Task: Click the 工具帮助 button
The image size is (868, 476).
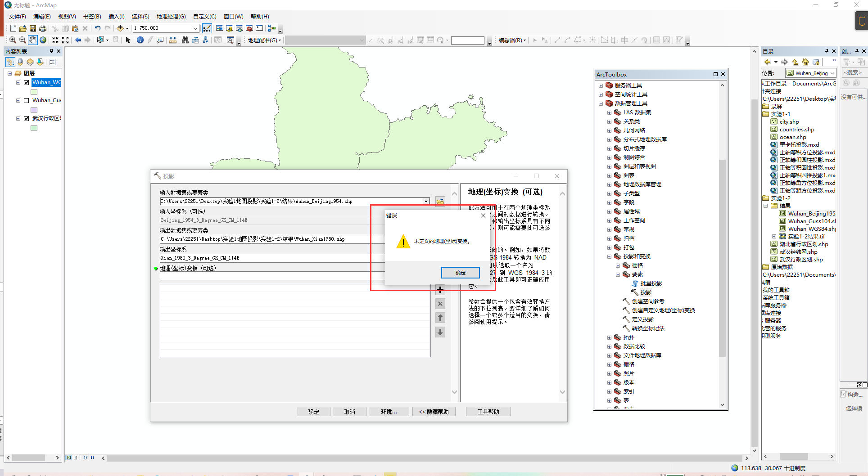Action: [x=488, y=412]
